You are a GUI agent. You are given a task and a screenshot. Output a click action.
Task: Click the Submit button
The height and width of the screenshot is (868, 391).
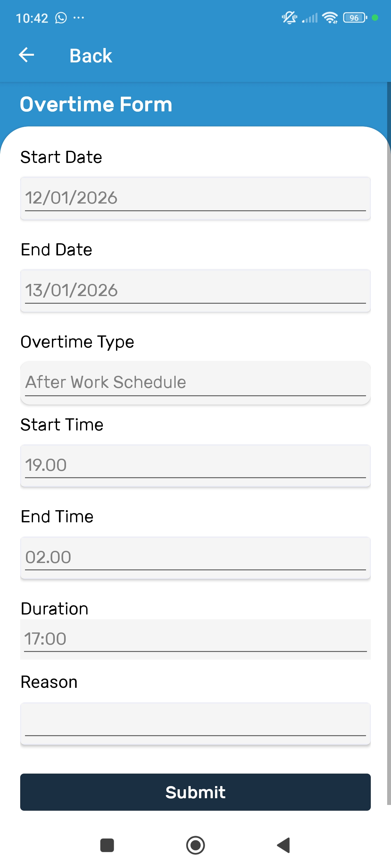pyautogui.click(x=195, y=792)
